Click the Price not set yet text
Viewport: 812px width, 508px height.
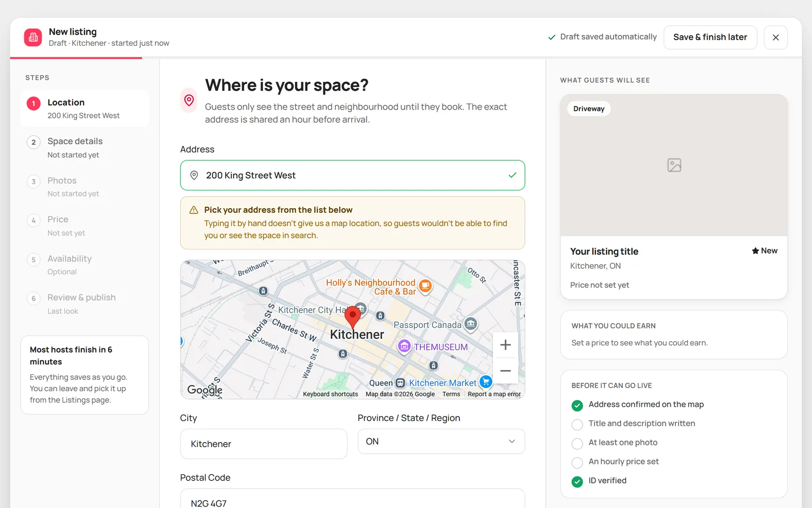coord(599,285)
